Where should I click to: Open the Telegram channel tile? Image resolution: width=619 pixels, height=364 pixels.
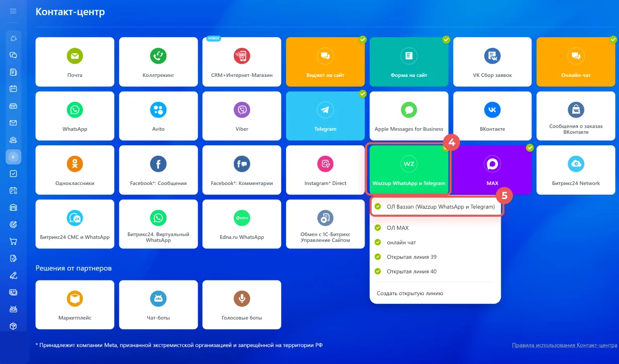click(325, 116)
